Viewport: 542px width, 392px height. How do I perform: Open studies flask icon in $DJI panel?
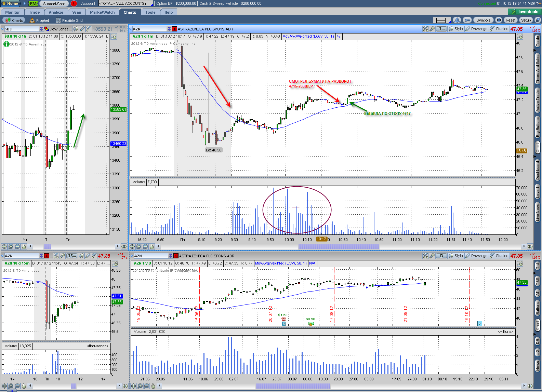click(x=89, y=29)
